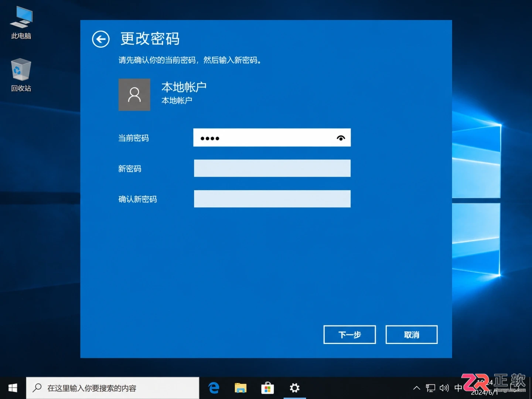The height and width of the screenshot is (399, 532).
Task: Open the Windows Start menu
Action: 13,388
